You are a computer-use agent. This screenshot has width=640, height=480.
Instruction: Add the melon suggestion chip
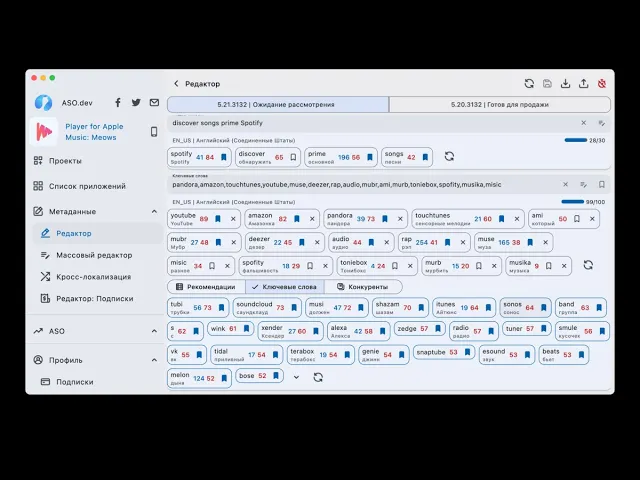click(x=199, y=378)
